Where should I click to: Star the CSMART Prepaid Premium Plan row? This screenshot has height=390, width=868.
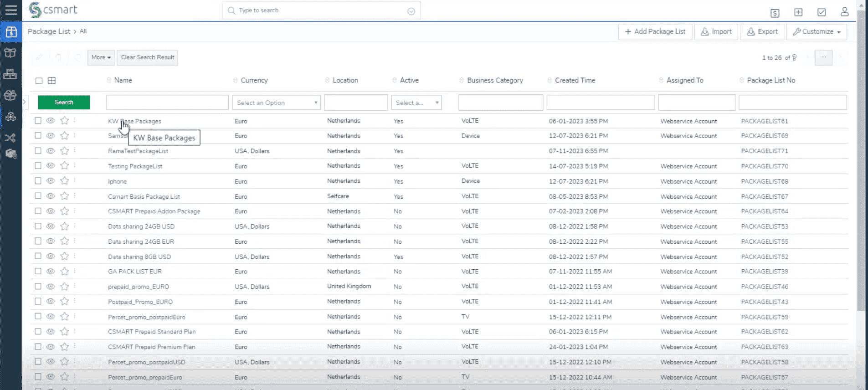tap(65, 347)
